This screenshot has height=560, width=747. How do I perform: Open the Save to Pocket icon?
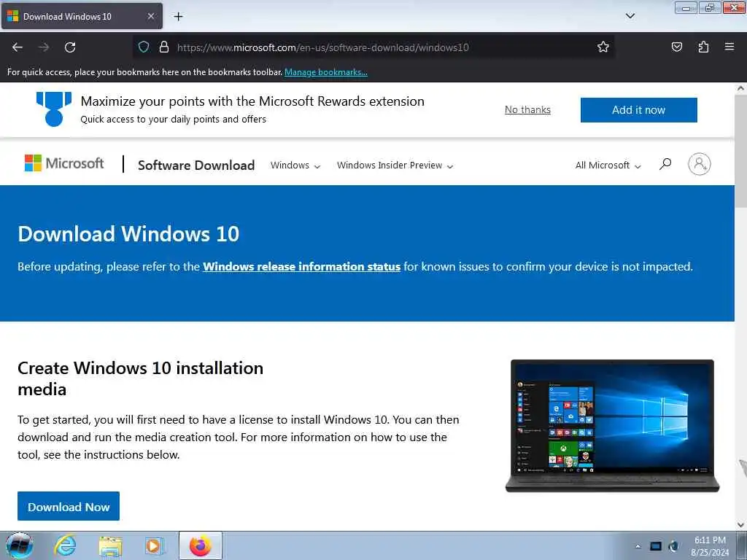coord(676,47)
